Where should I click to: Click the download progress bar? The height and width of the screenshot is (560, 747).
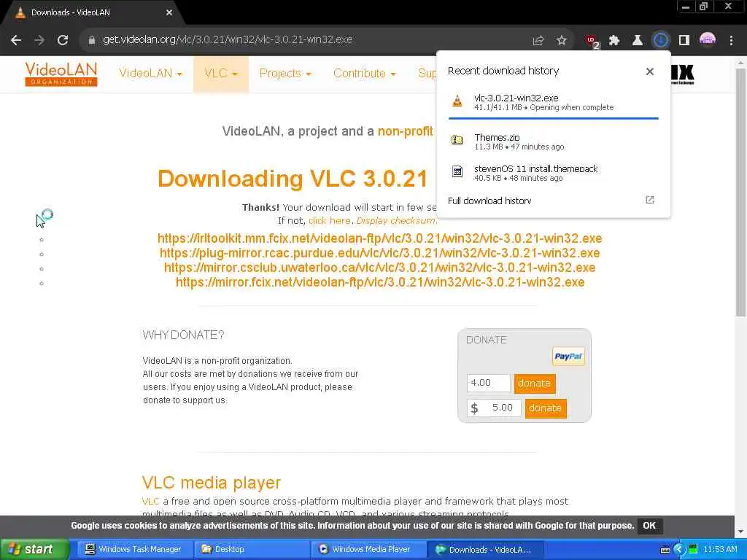(x=553, y=118)
